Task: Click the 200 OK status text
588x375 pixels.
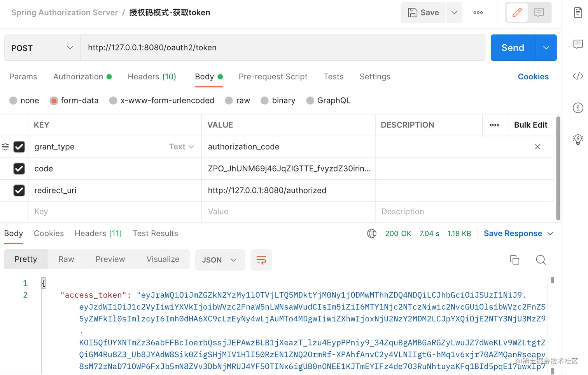Action: [398, 233]
